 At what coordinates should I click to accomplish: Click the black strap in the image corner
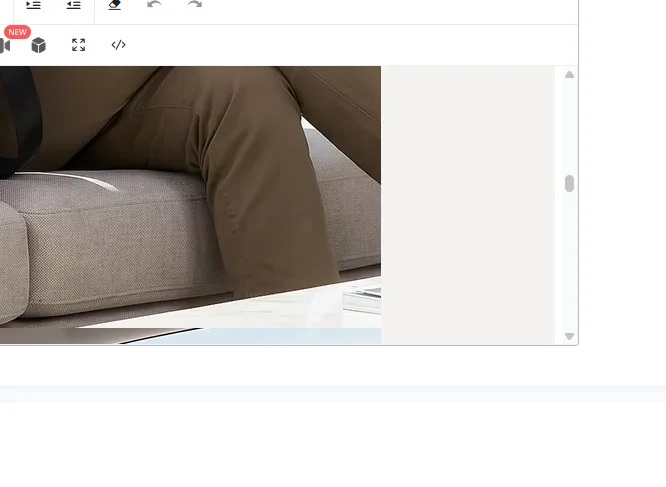pos(19,121)
